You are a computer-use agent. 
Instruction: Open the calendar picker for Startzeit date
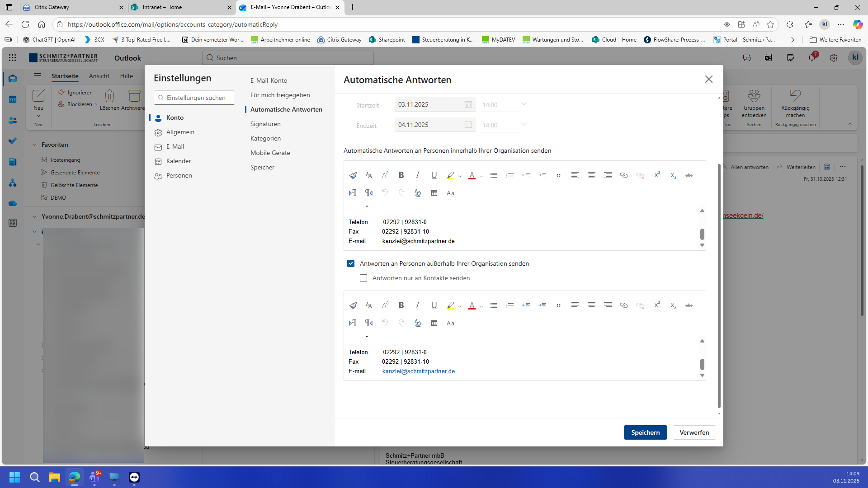[x=468, y=104]
